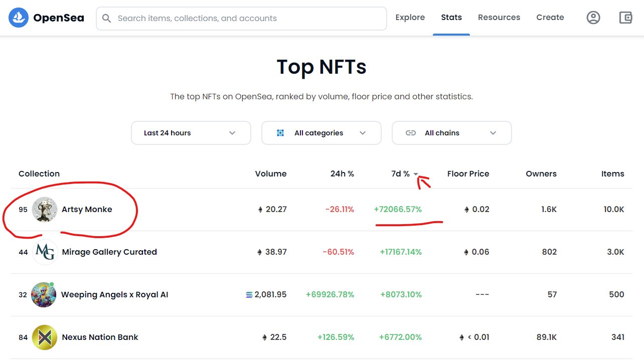Click the +17167.14% seven-day change value
This screenshot has height=360, width=644.
401,252
